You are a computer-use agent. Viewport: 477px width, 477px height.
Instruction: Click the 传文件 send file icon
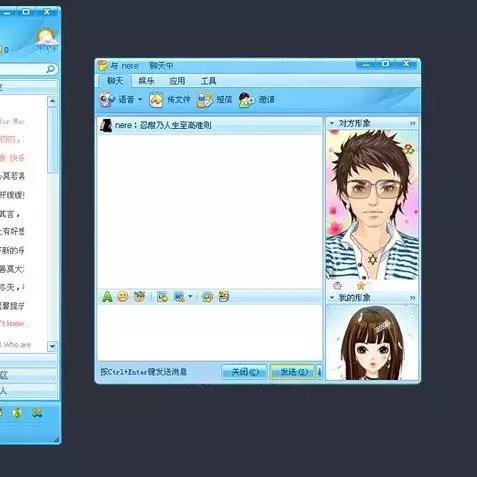click(x=156, y=99)
